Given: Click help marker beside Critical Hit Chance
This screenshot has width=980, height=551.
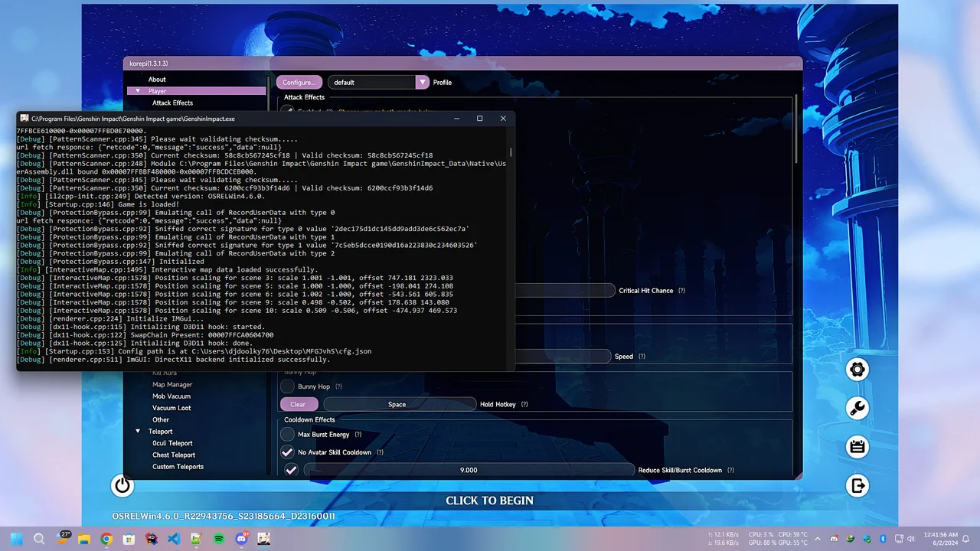Looking at the screenshot, I should pyautogui.click(x=681, y=291).
